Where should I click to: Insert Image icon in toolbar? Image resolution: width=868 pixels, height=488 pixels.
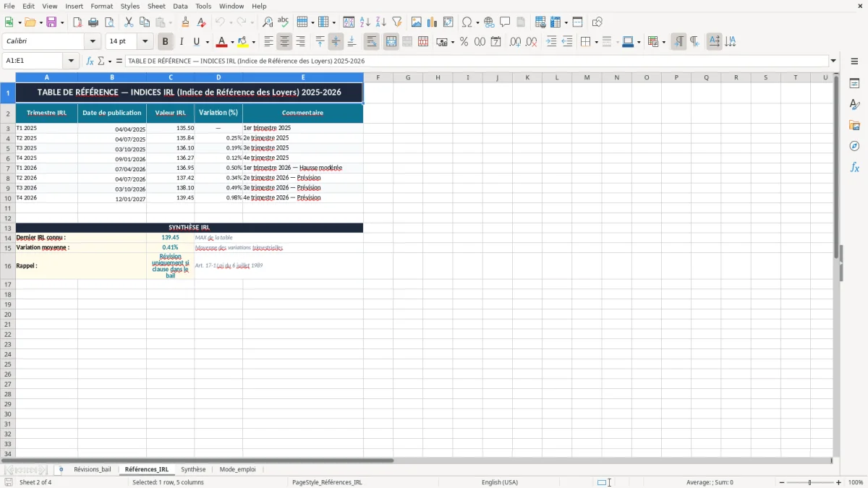coord(417,22)
